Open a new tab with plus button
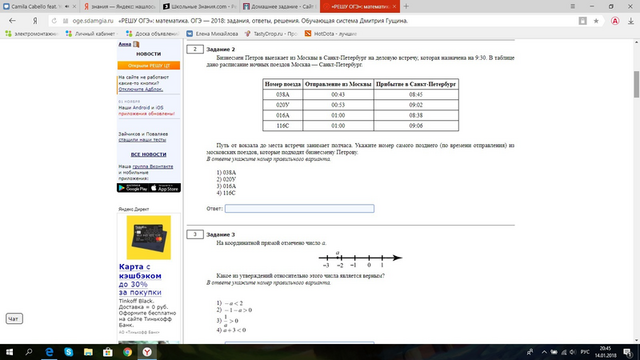 click(x=406, y=7)
